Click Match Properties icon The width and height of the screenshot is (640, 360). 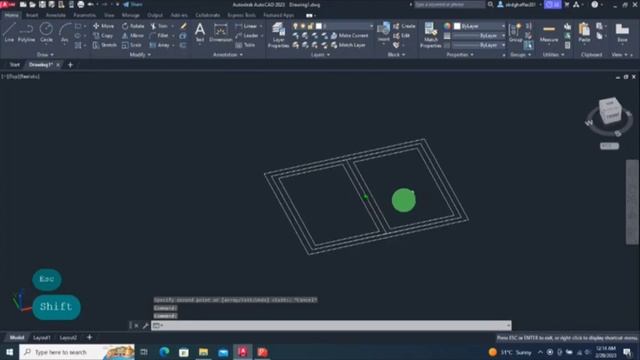pos(431,35)
